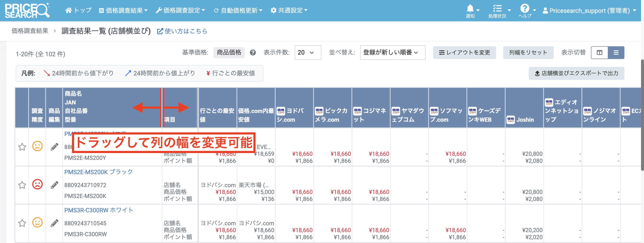This screenshot has height=243, width=644.
Task: Select JAN 8809243710972 text
Action: coord(85,185)
